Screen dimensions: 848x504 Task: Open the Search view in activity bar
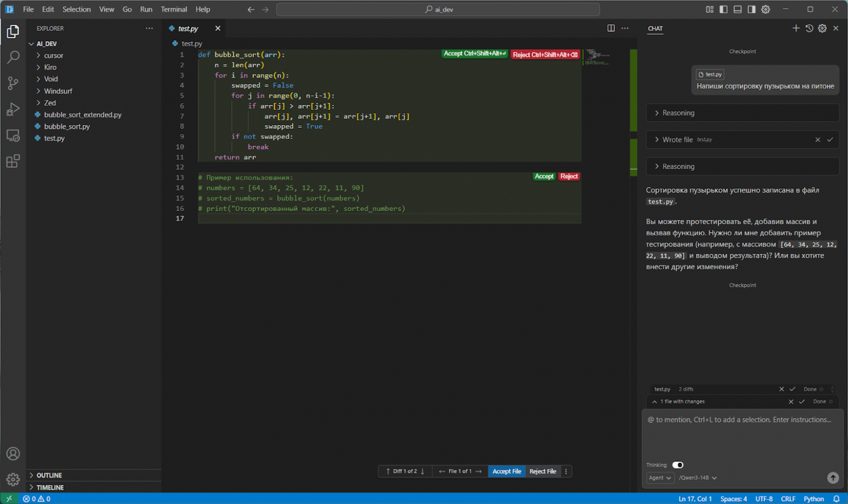click(13, 57)
